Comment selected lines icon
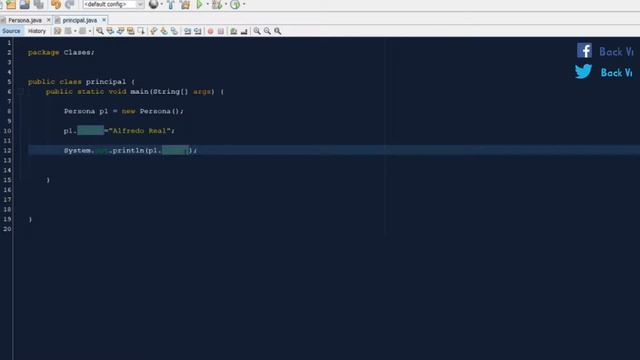 click(233, 31)
